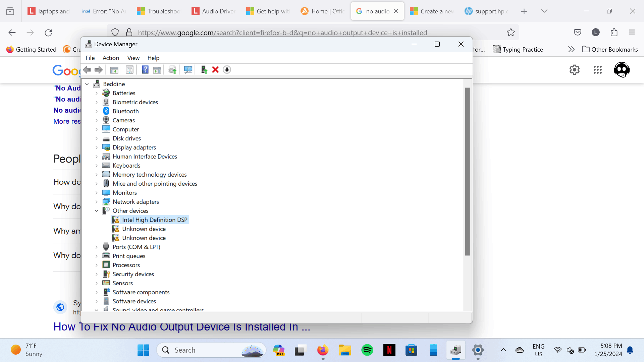Expand the Bluetooth tree item
This screenshot has width=644, height=362.
[97, 111]
